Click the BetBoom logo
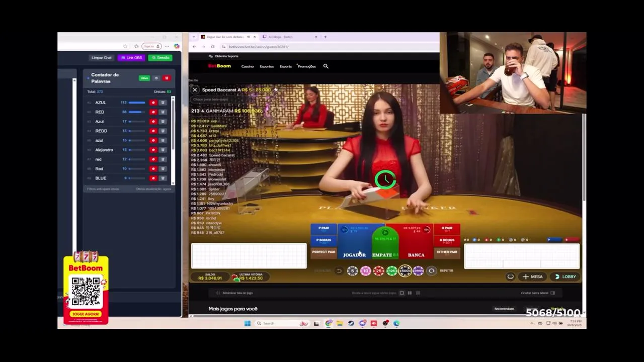The width and height of the screenshot is (644, 362). coord(219,66)
